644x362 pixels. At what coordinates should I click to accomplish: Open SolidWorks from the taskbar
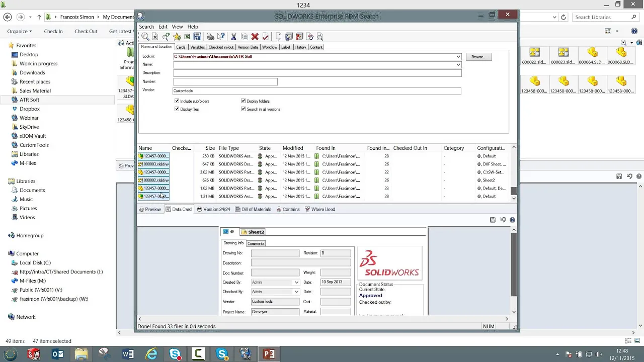(x=34, y=354)
